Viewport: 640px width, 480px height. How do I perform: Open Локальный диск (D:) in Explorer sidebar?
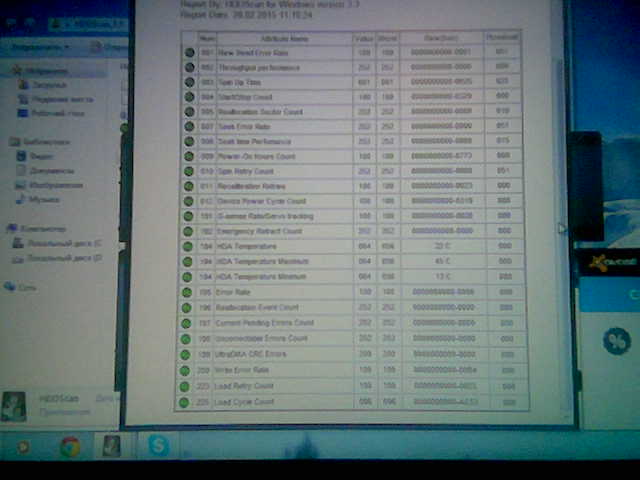(57, 258)
